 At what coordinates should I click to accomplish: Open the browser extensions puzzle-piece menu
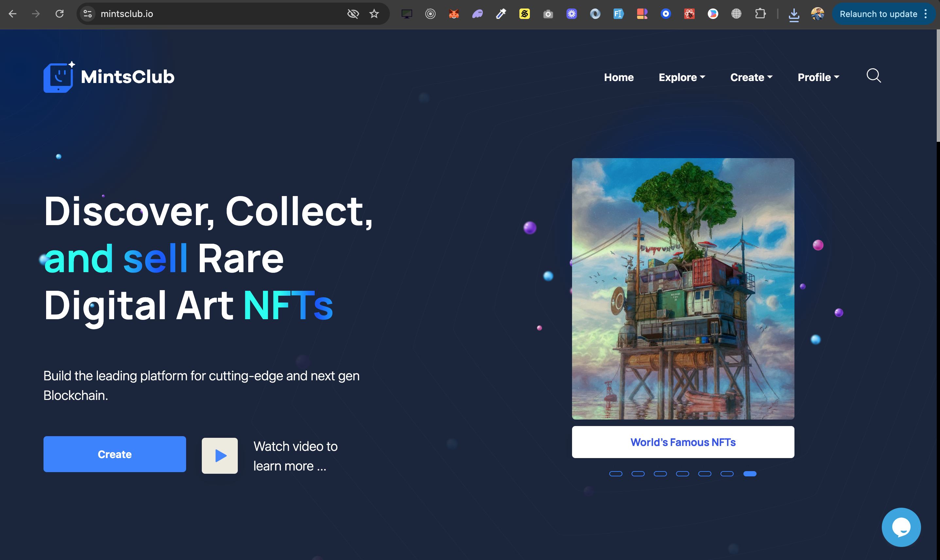[x=760, y=14]
